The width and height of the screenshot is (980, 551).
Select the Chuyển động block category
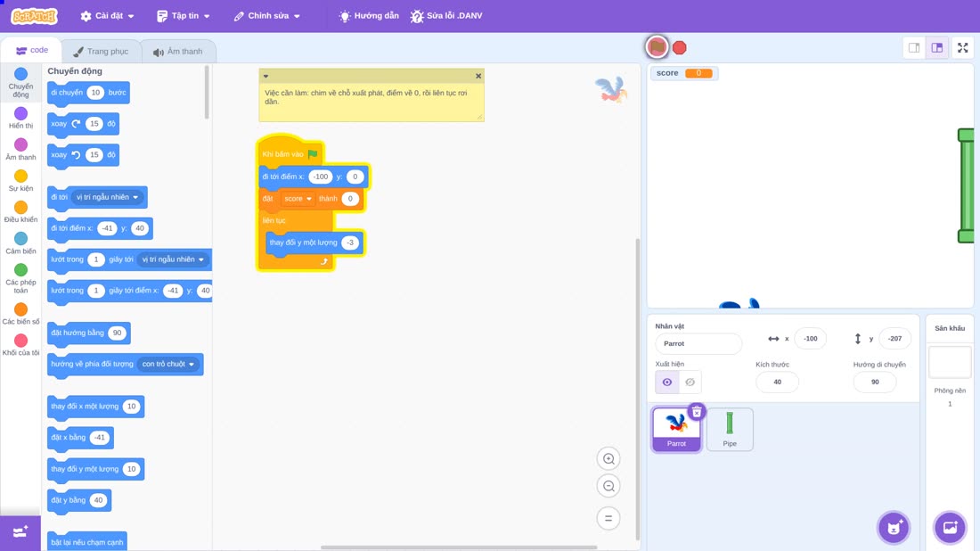20,83
